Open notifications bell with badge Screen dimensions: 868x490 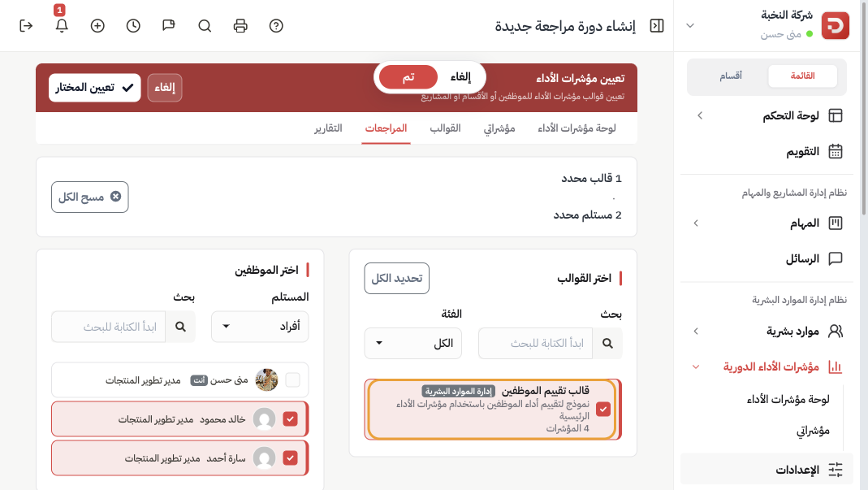pyautogui.click(x=62, y=25)
